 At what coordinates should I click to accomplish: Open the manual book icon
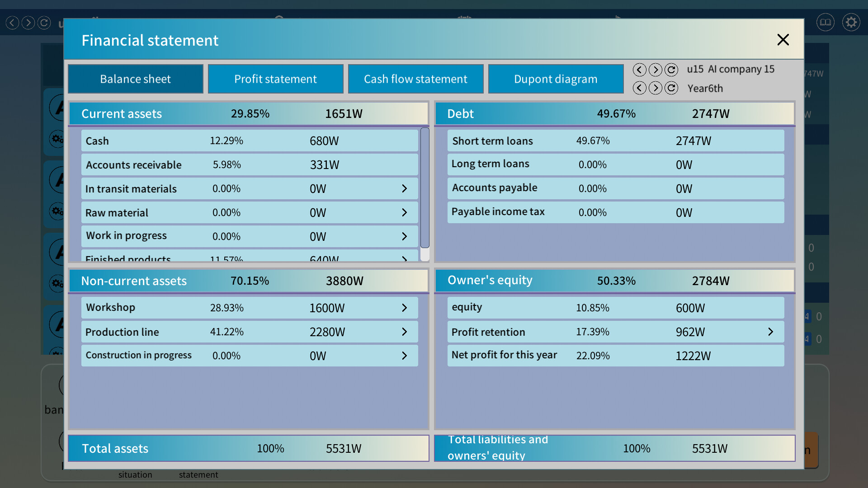click(x=825, y=22)
